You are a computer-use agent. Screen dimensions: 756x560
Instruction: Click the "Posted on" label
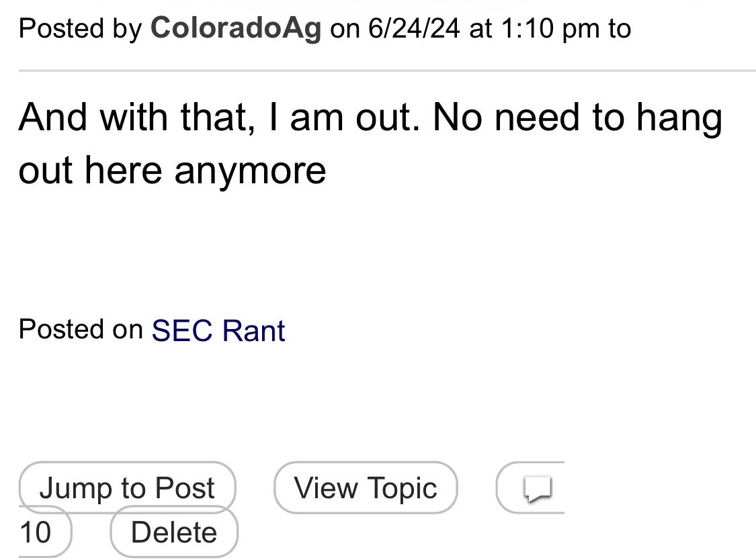(x=81, y=329)
